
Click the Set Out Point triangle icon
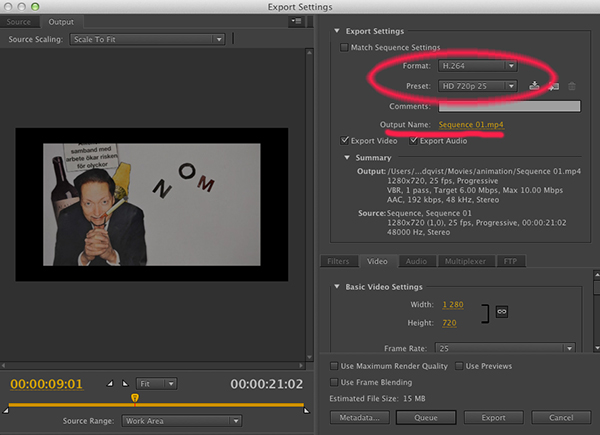point(125,383)
